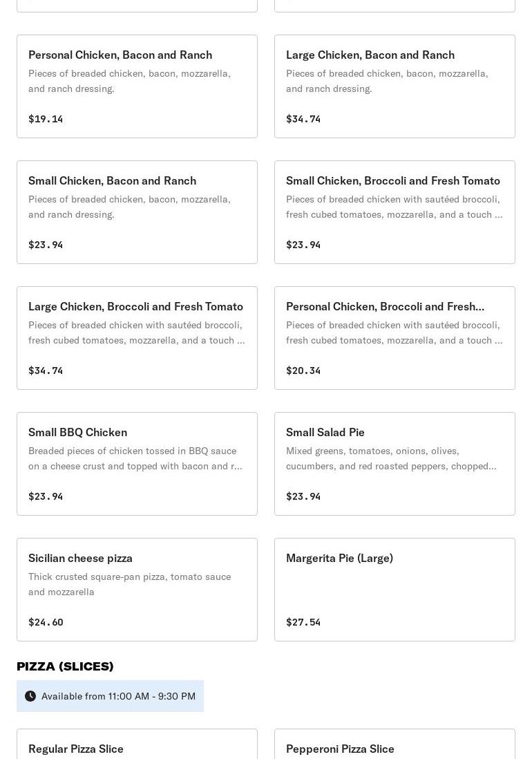Click the clock icon beside availability hours

(30, 696)
